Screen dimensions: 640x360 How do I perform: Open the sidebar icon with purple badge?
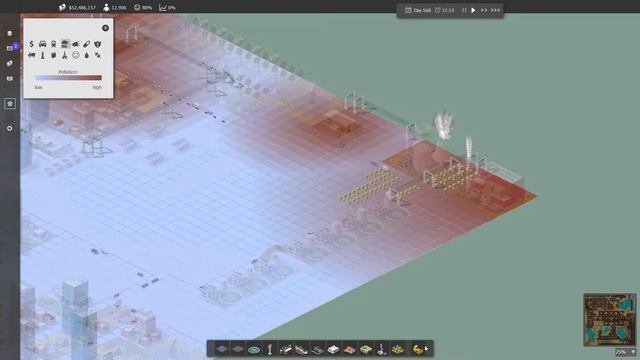pos(11,48)
